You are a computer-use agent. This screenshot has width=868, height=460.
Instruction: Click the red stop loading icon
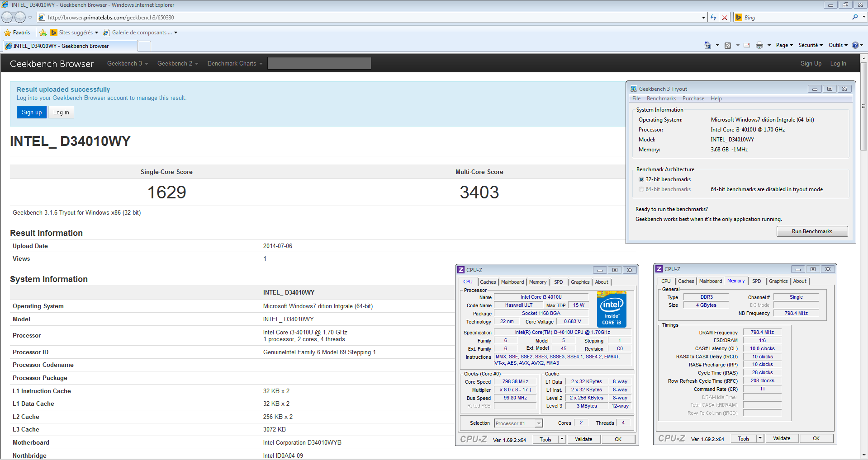tap(725, 18)
